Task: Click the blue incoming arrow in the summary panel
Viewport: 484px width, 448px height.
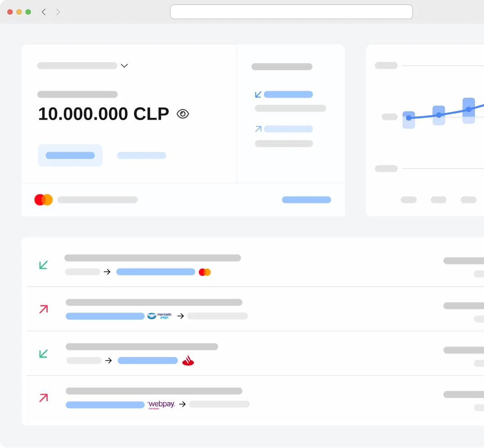Action: pos(258,94)
